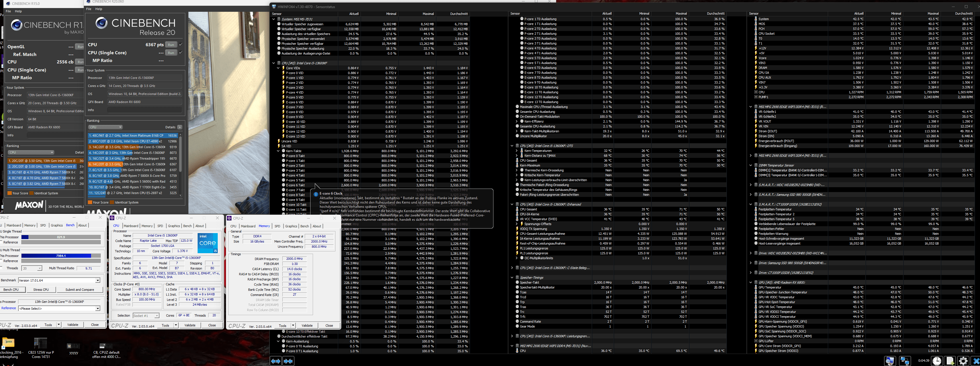Switch to Mainboard tab in middle CPU-Z window
980x366 pixels.
131,226
